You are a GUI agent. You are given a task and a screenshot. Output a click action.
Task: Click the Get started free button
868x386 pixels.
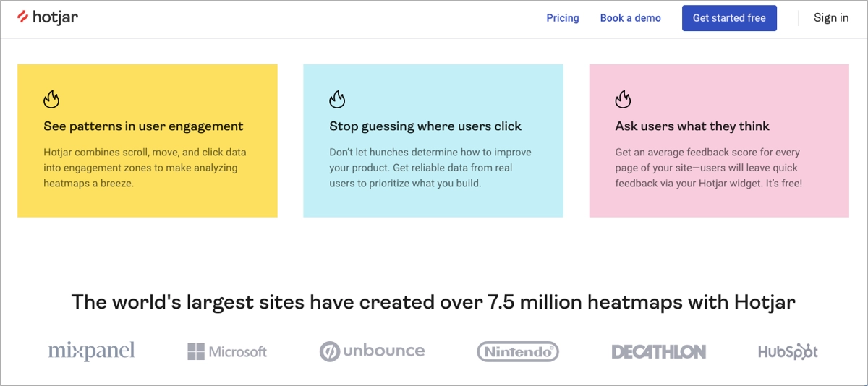click(x=729, y=18)
